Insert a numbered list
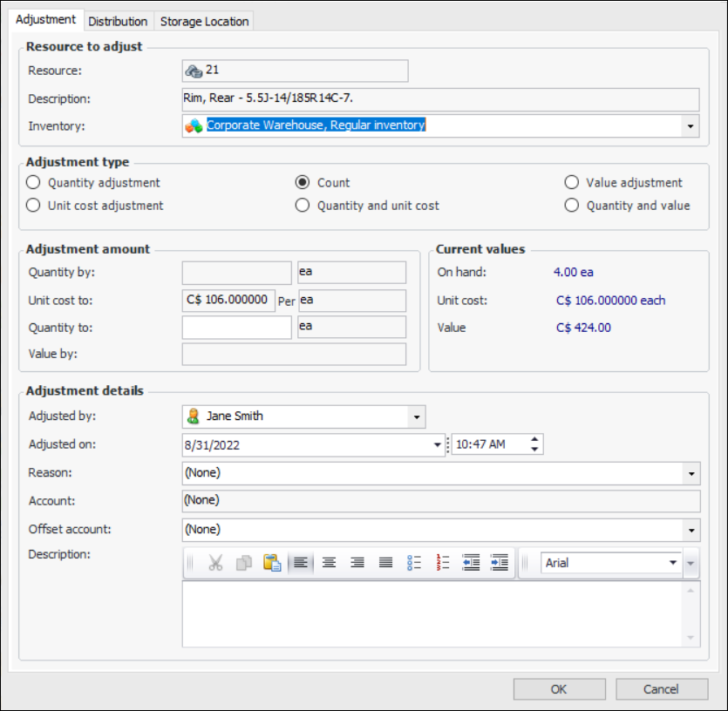Screen dimensions: 728x711 pos(443,563)
